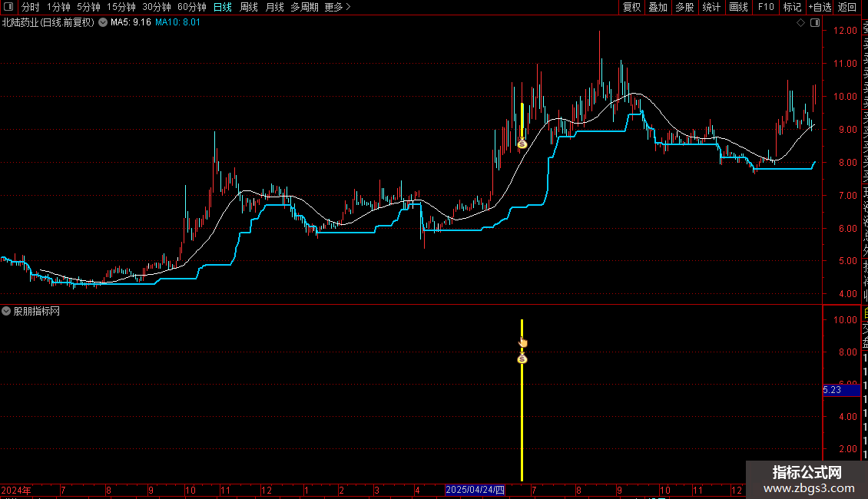The height and width of the screenshot is (499, 868).
Task: Switch to 分时 view
Action: [x=31, y=7]
